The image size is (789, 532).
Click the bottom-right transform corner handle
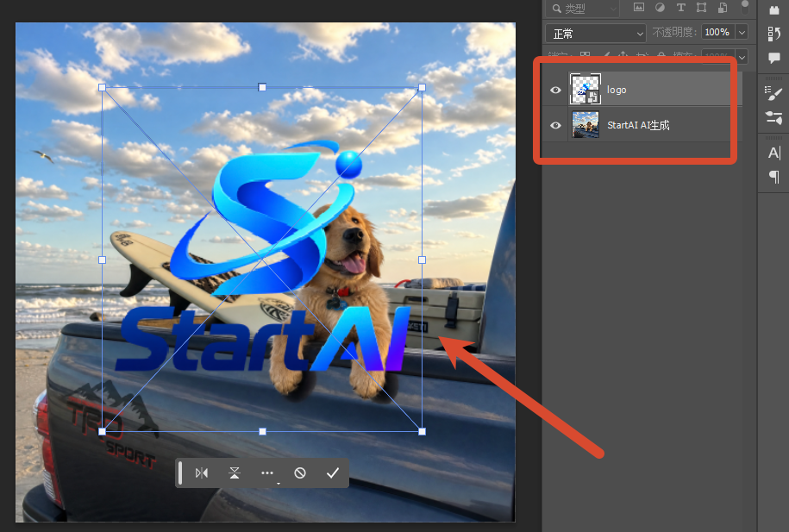pyautogui.click(x=423, y=431)
